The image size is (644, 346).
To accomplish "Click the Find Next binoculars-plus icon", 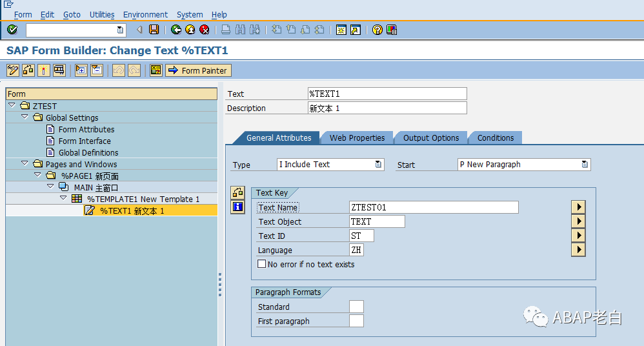I will [x=255, y=30].
